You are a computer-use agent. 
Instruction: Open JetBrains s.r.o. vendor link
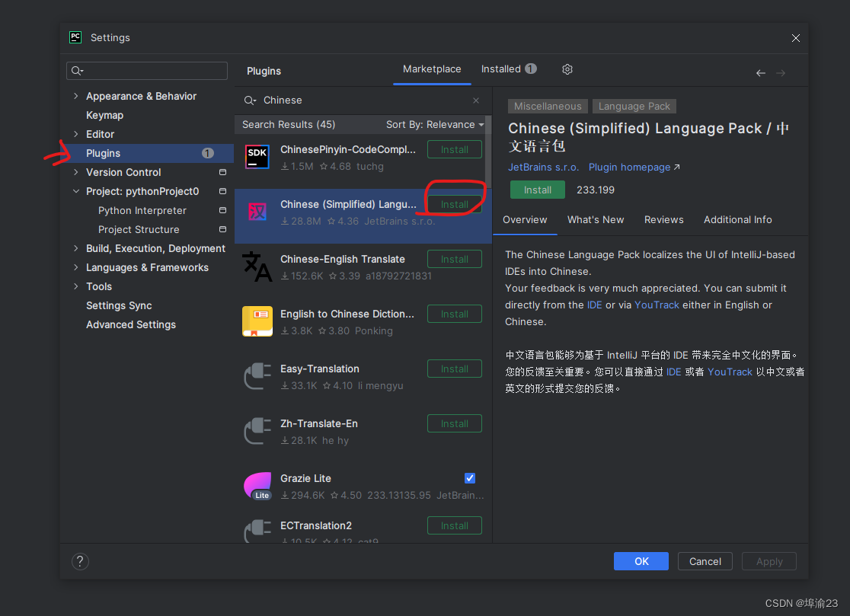tap(543, 167)
